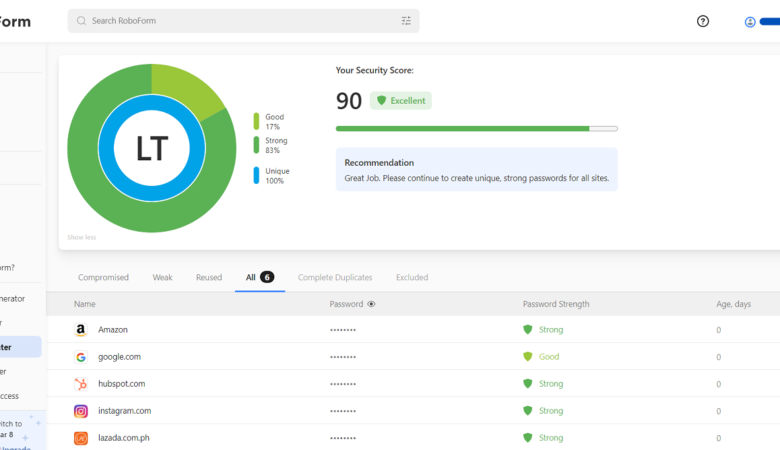Click the Google logo icon

[81, 357]
